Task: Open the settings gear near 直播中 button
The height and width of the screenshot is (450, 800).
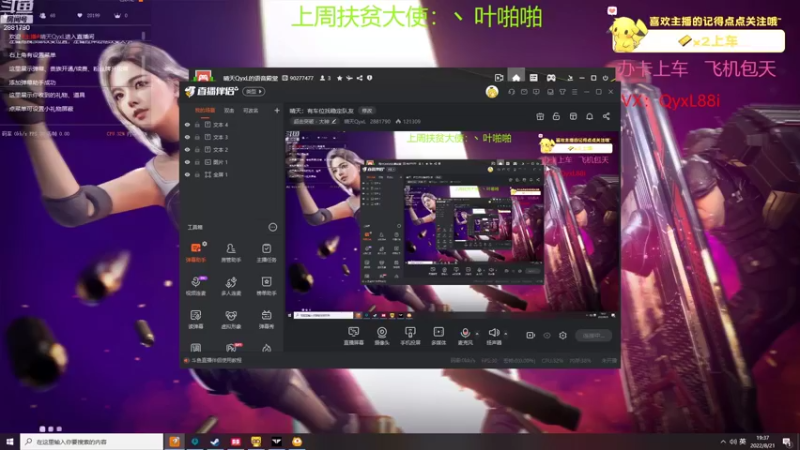Action: tap(563, 335)
